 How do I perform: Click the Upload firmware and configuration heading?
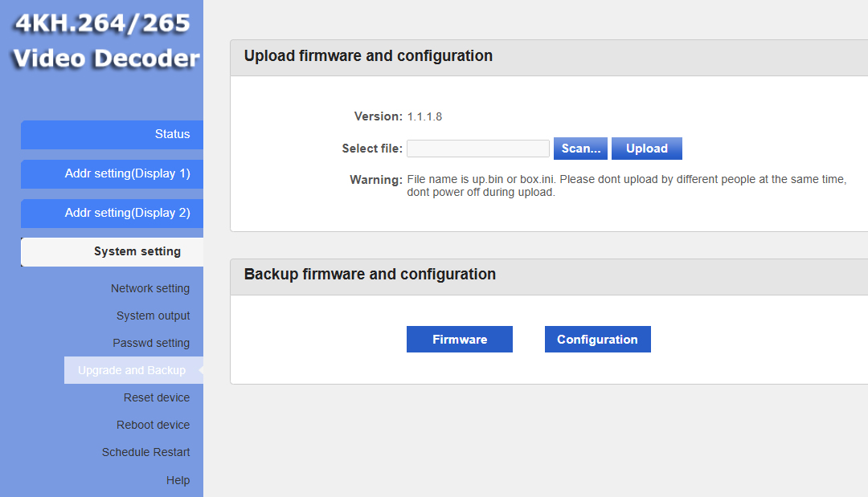coord(368,56)
